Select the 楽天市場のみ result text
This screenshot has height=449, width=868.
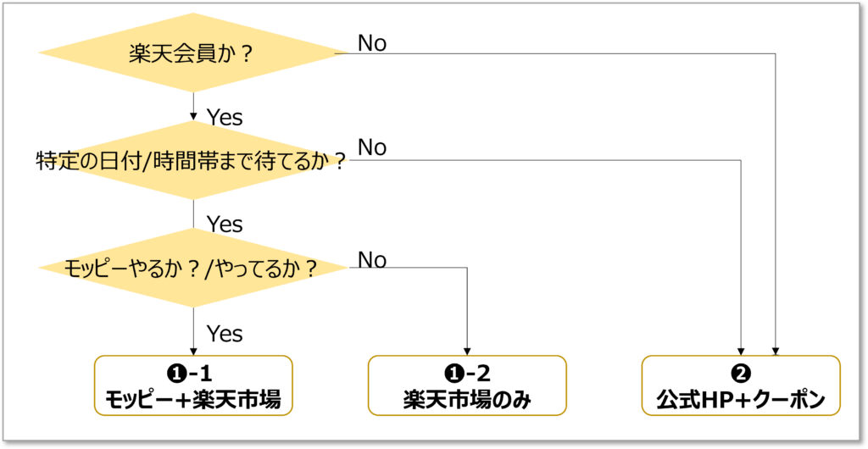[x=467, y=400]
